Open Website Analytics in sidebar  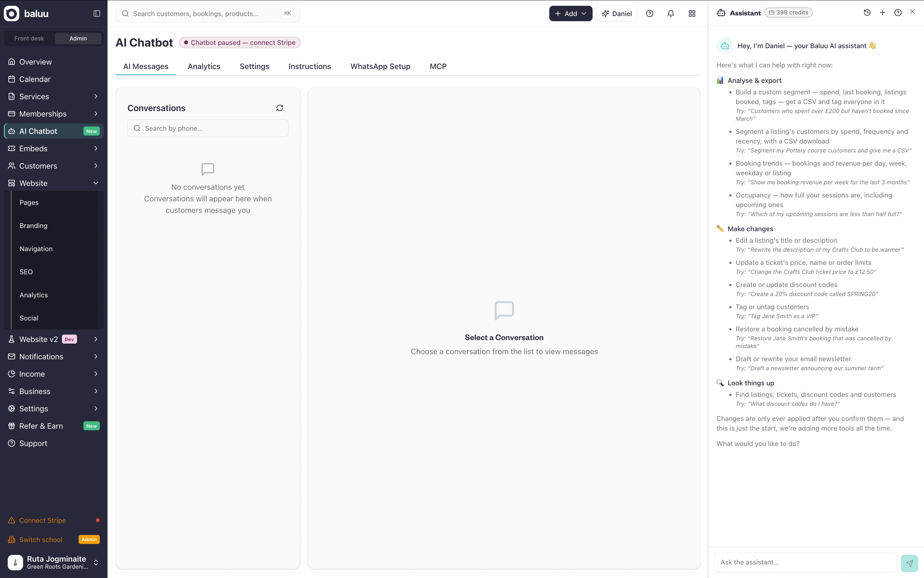34,295
